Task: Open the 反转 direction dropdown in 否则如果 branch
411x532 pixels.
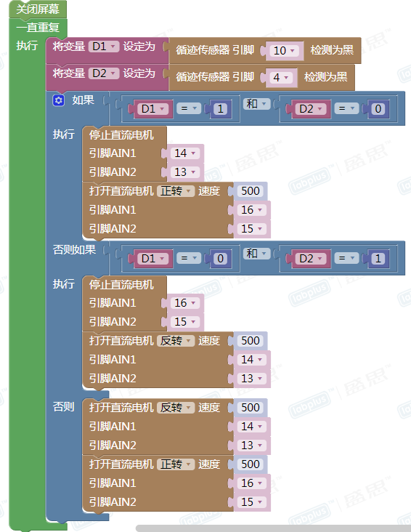Action: click(176, 341)
